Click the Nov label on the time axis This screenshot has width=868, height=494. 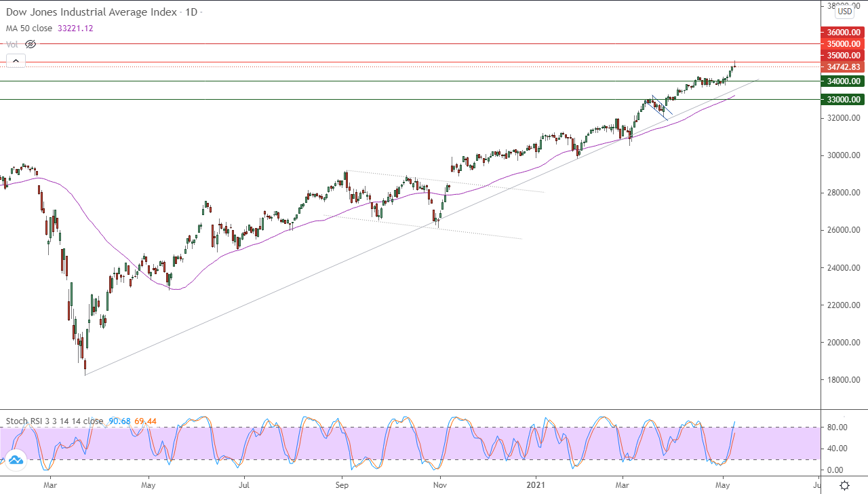coord(440,485)
